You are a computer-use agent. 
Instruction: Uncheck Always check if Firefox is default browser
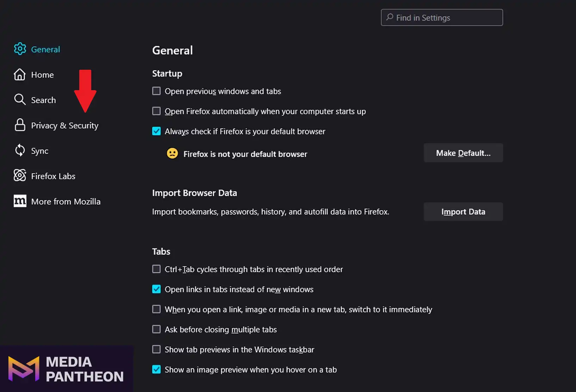coord(156,131)
